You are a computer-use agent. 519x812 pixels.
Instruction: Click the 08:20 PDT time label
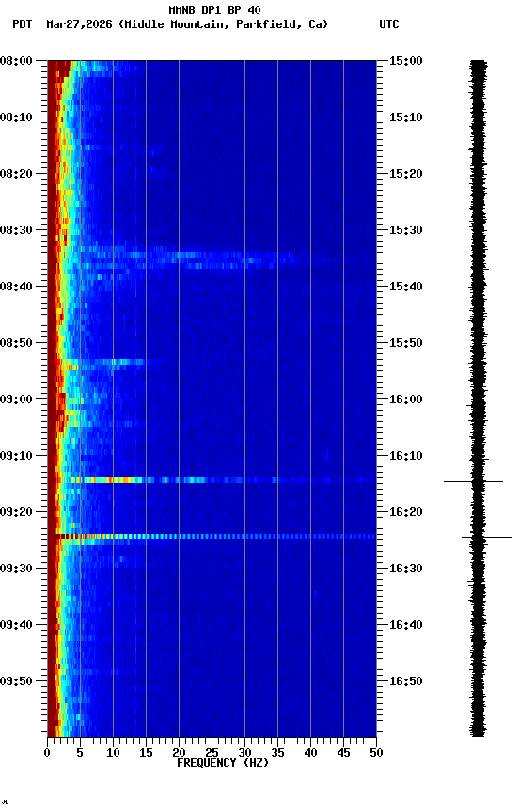(x=16, y=174)
